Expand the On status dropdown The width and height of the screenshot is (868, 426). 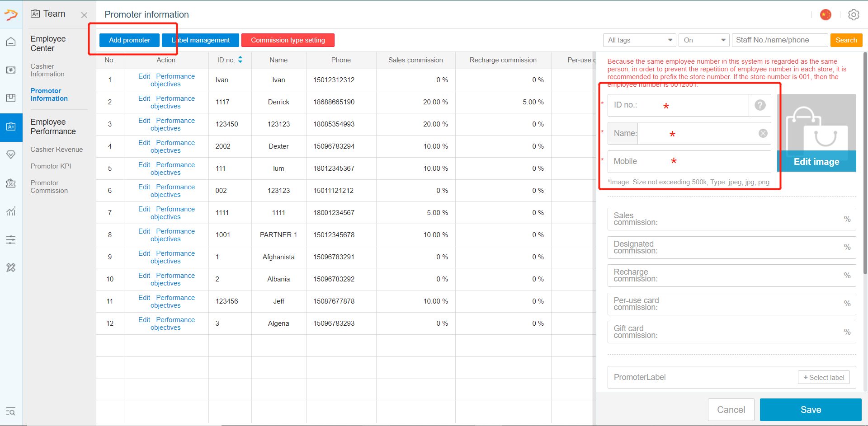pyautogui.click(x=704, y=40)
